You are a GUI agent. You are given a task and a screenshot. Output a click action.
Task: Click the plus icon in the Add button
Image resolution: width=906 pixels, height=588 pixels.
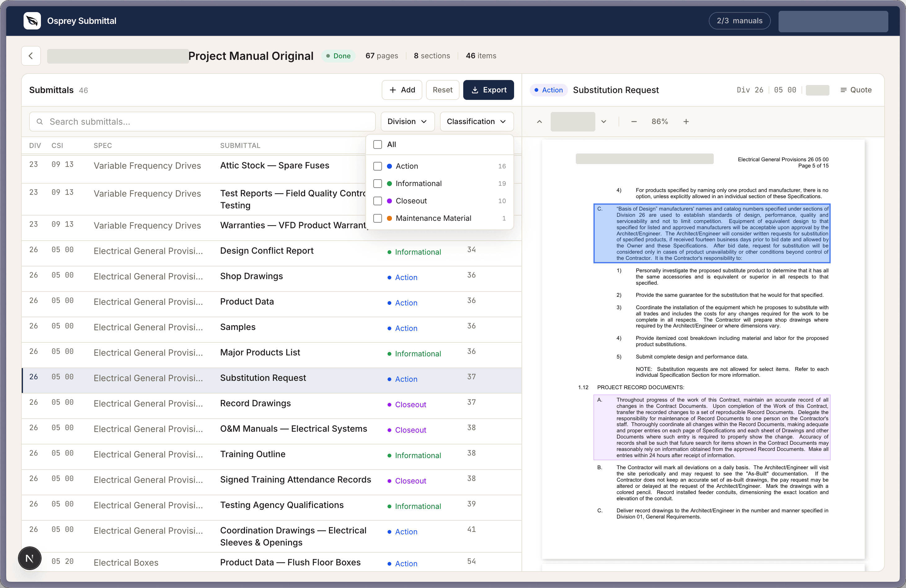click(393, 90)
